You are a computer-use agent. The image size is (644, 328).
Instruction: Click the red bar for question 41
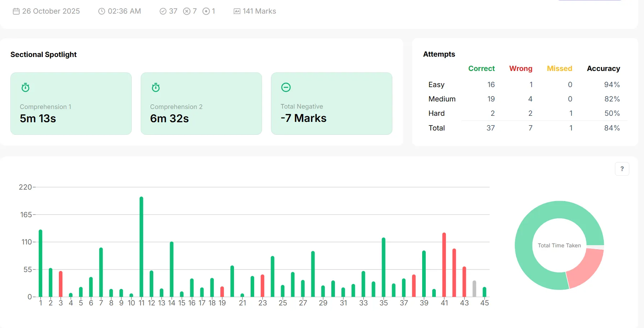(x=444, y=265)
